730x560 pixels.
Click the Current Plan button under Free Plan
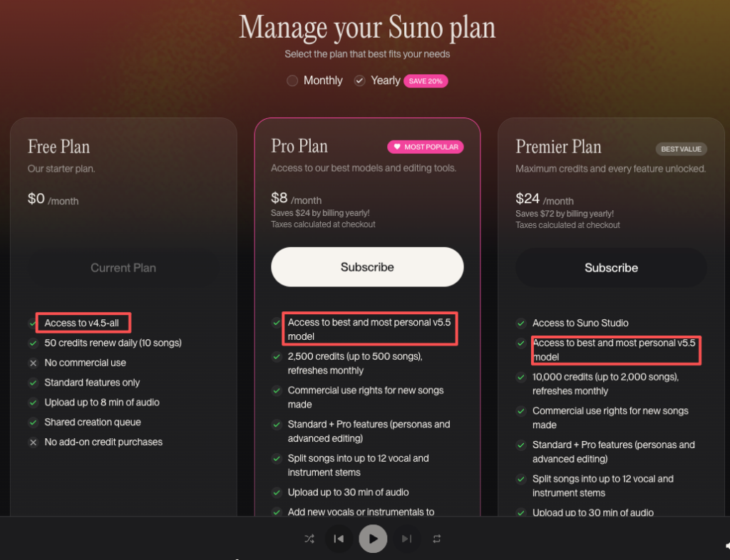coord(123,267)
